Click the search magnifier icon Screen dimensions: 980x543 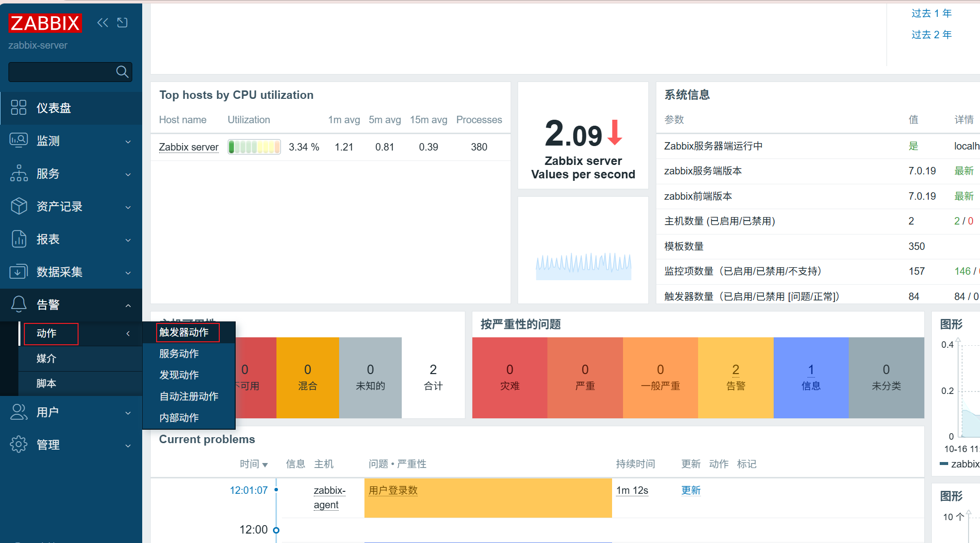pos(122,72)
